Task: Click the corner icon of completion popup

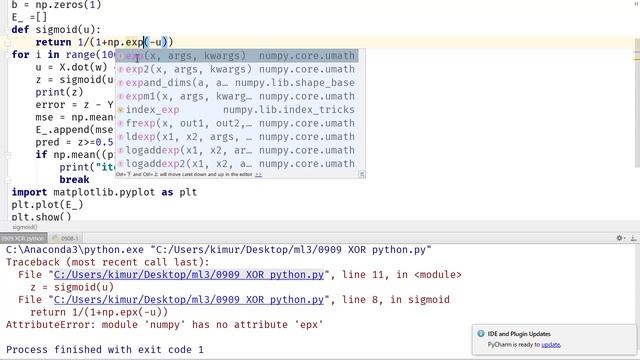Action: click(x=362, y=174)
